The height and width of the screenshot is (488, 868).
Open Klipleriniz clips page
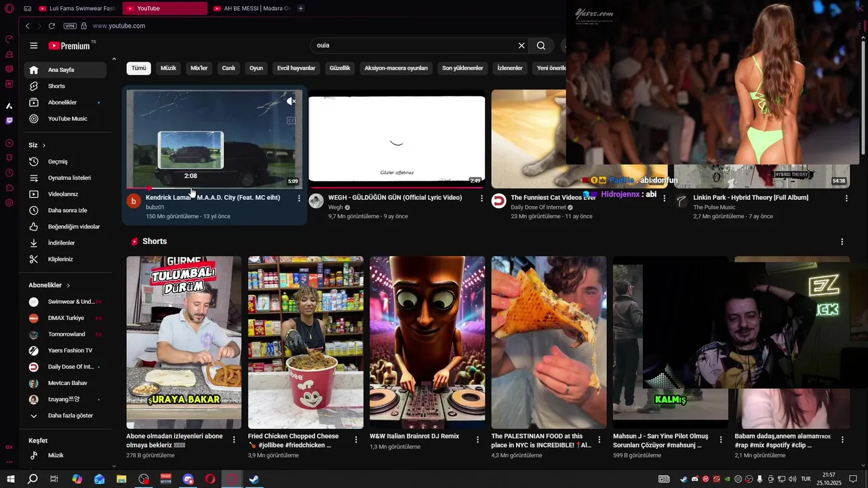tap(65, 259)
